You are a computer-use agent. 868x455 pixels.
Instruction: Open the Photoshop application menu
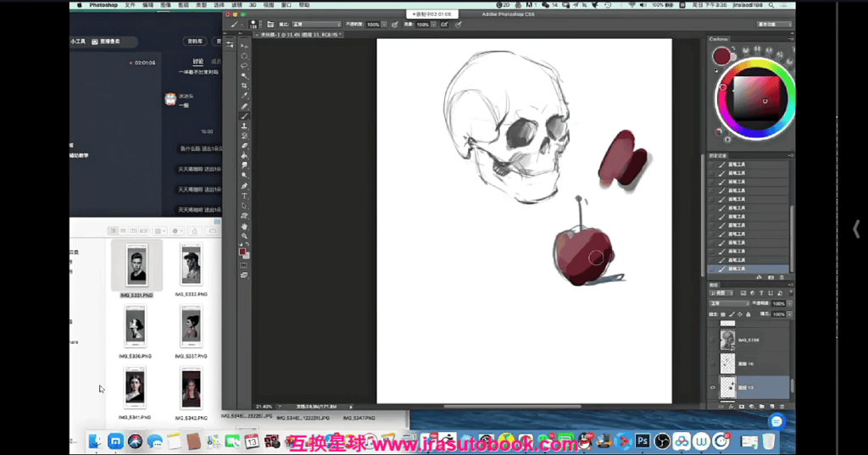click(x=103, y=5)
